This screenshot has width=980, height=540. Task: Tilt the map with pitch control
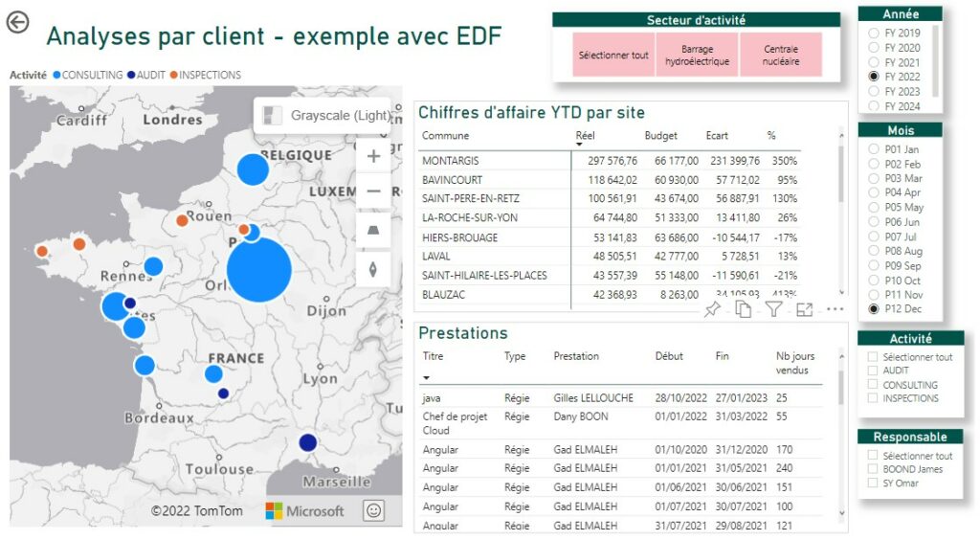click(x=373, y=231)
